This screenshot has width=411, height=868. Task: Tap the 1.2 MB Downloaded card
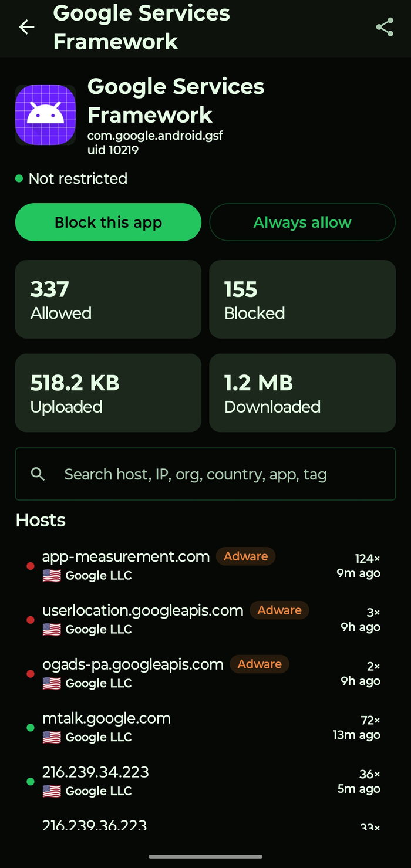tap(302, 393)
